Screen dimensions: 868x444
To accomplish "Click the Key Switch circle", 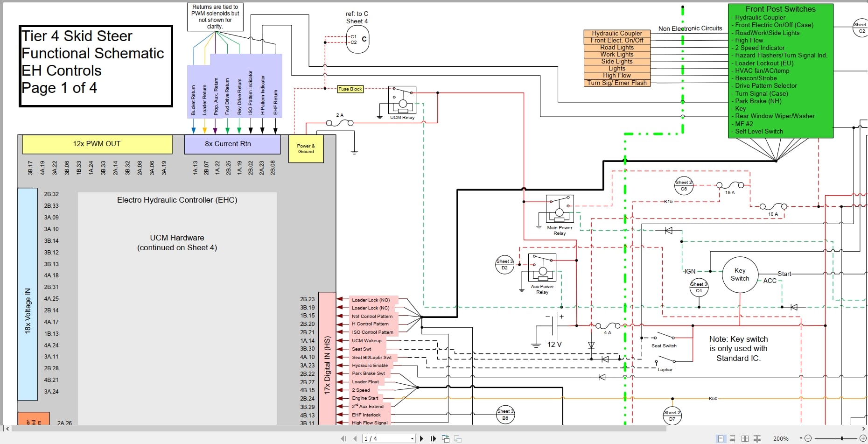I will click(740, 275).
